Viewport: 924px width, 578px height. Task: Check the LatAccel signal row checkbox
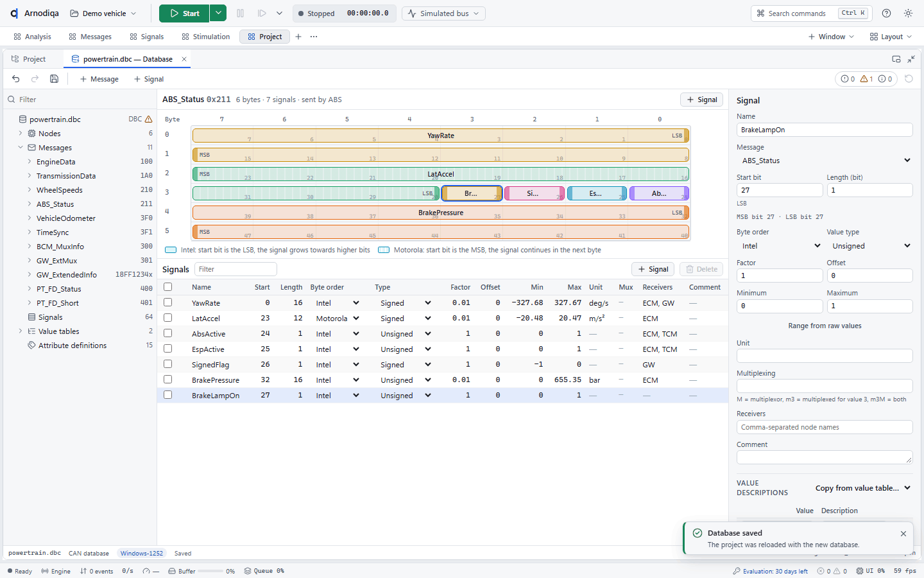pos(168,318)
